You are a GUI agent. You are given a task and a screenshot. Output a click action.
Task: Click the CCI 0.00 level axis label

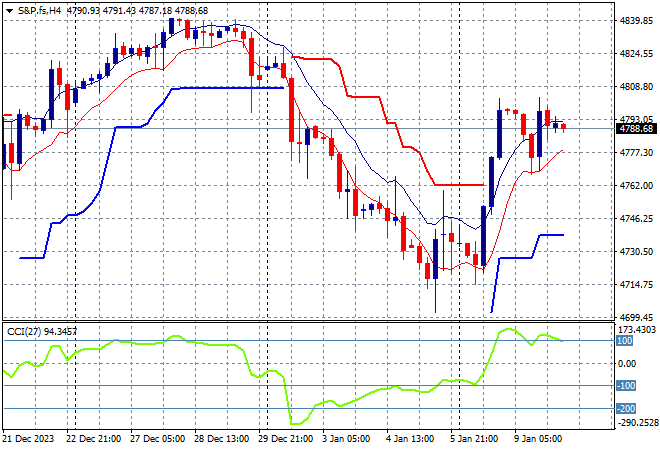(626, 364)
